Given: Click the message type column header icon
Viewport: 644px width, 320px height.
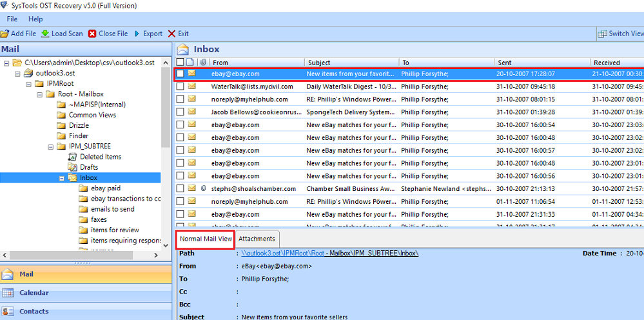Looking at the screenshot, I should point(190,62).
